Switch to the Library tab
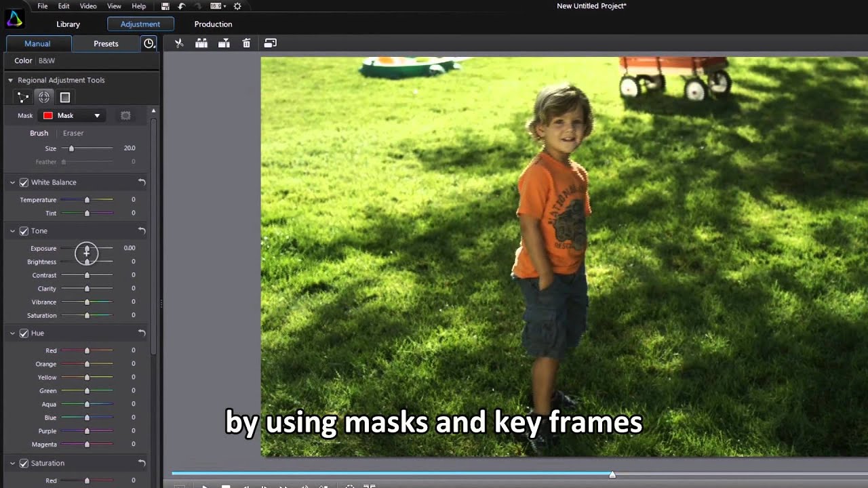This screenshot has height=488, width=868. (x=68, y=24)
